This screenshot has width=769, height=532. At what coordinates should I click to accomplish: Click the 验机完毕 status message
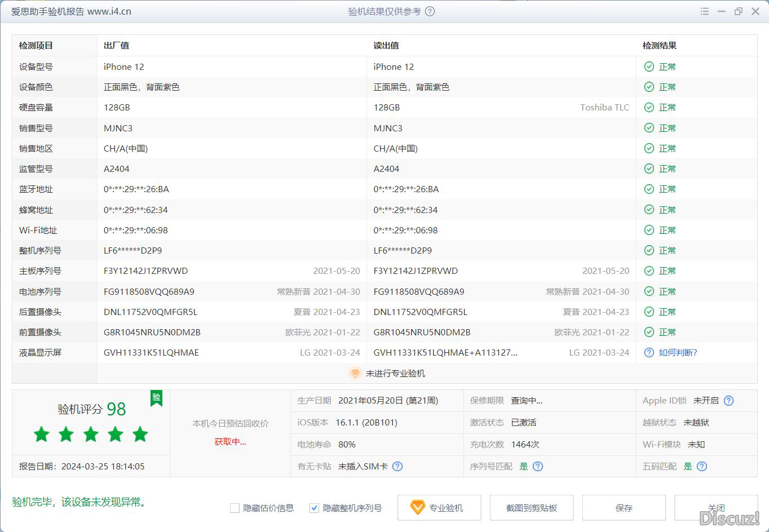coord(81,502)
